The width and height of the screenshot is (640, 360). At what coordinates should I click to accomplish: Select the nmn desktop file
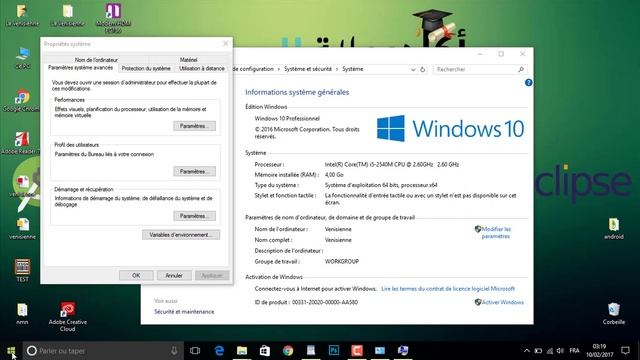[22, 313]
